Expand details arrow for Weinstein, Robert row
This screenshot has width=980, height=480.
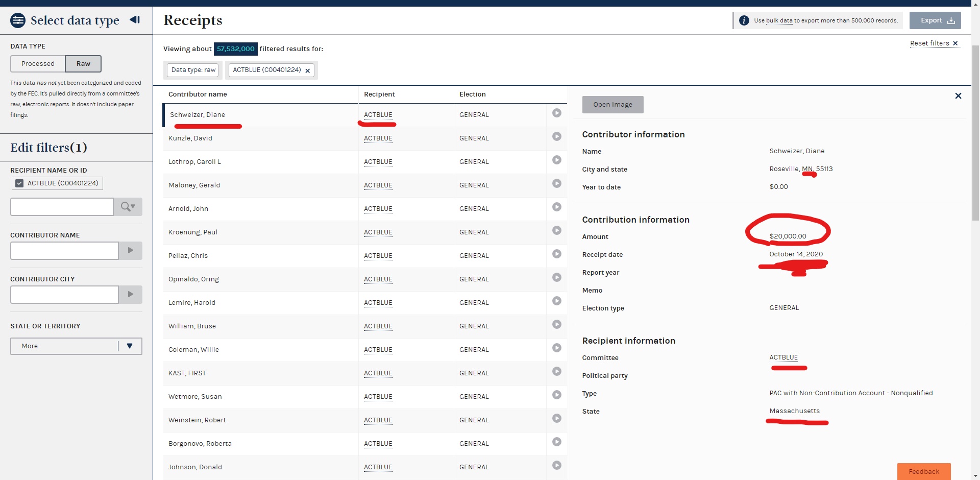557,418
